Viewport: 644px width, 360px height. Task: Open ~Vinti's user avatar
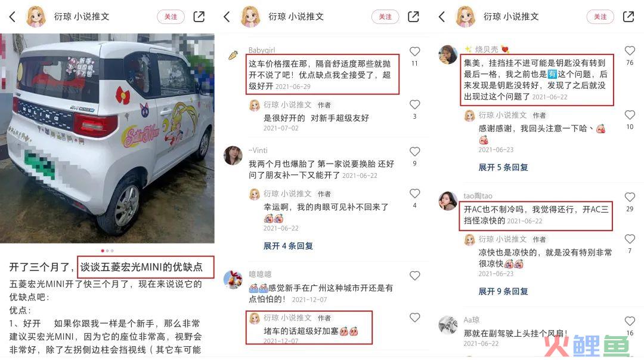coord(233,155)
